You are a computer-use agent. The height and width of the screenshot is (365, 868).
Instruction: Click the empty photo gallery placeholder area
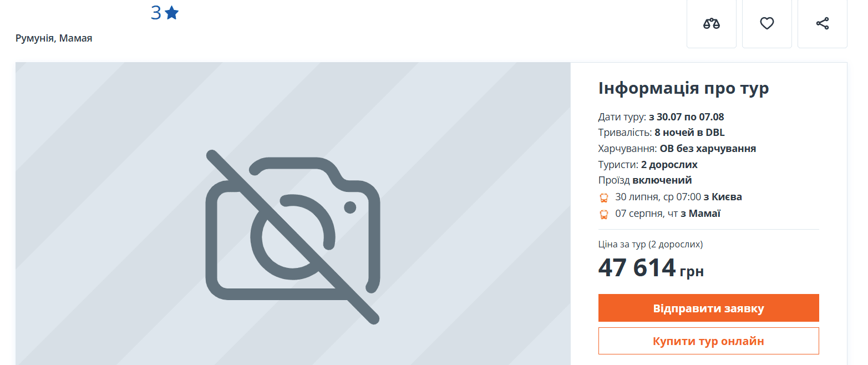tap(293, 214)
